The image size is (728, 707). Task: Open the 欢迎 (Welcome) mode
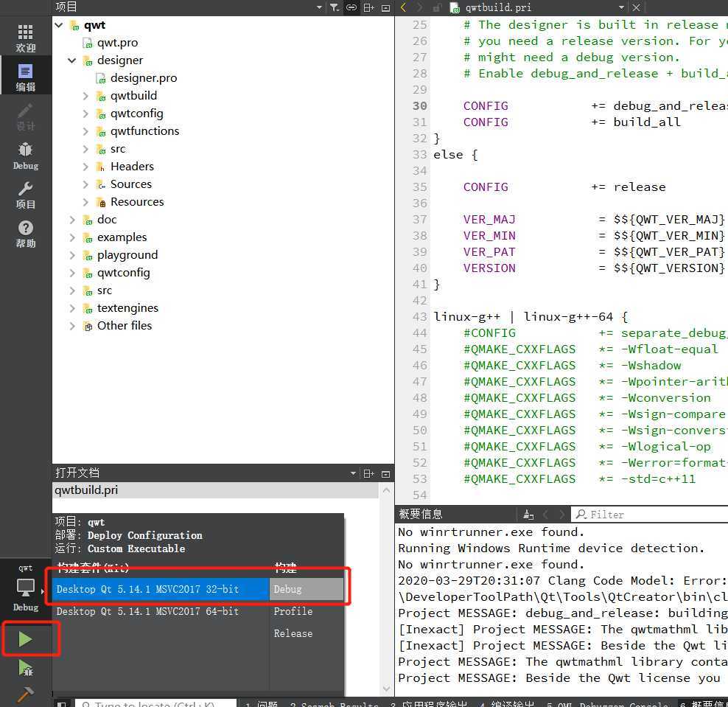point(26,37)
